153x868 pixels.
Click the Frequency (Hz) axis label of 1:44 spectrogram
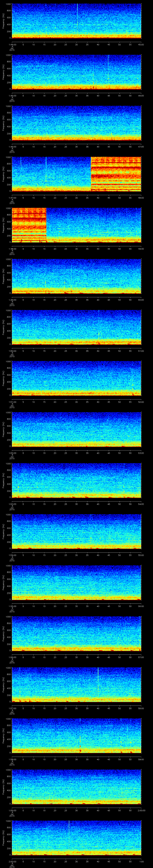pyautogui.click(x=3, y=21)
